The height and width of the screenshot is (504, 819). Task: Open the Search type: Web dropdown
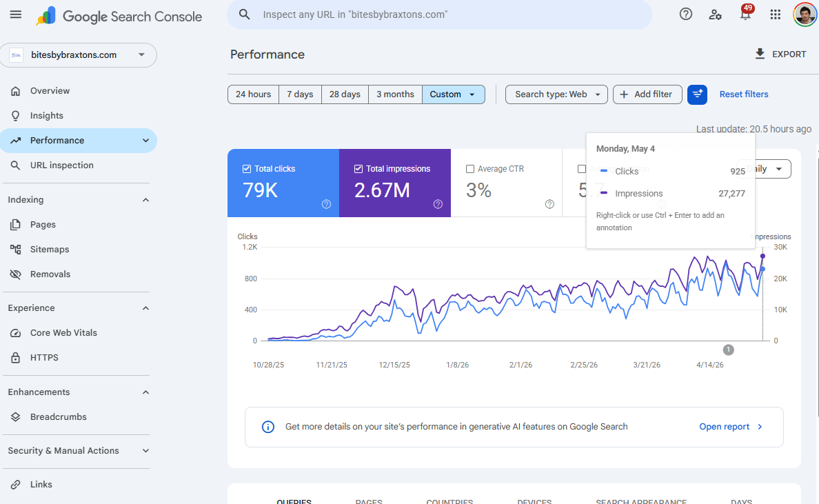556,94
